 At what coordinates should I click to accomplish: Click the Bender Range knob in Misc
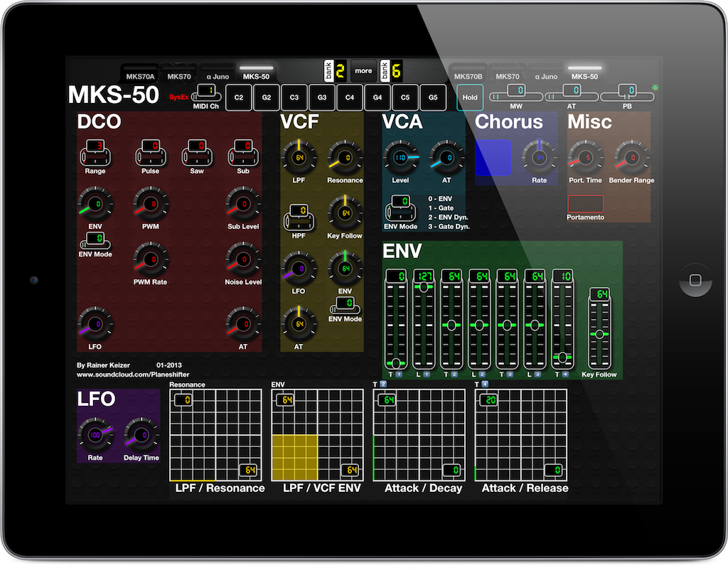[631, 159]
